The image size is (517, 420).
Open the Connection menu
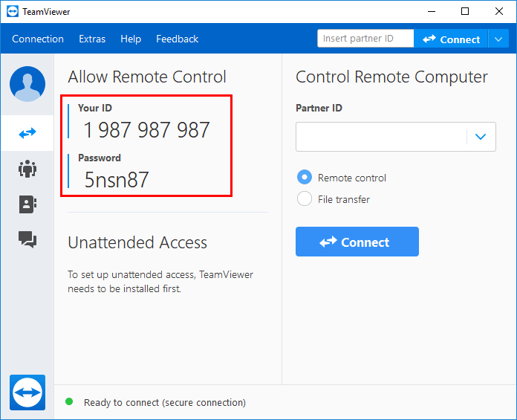click(x=38, y=39)
